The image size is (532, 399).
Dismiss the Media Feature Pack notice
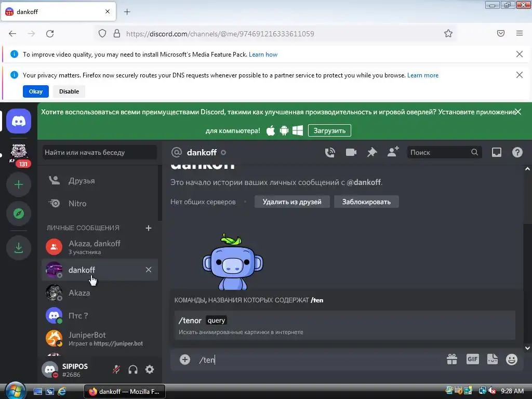[519, 54]
